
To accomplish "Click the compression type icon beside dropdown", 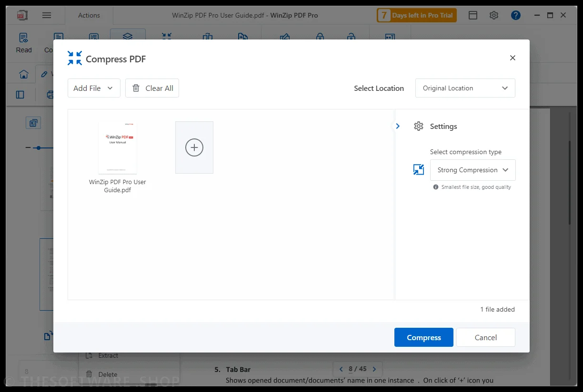I will [x=419, y=170].
